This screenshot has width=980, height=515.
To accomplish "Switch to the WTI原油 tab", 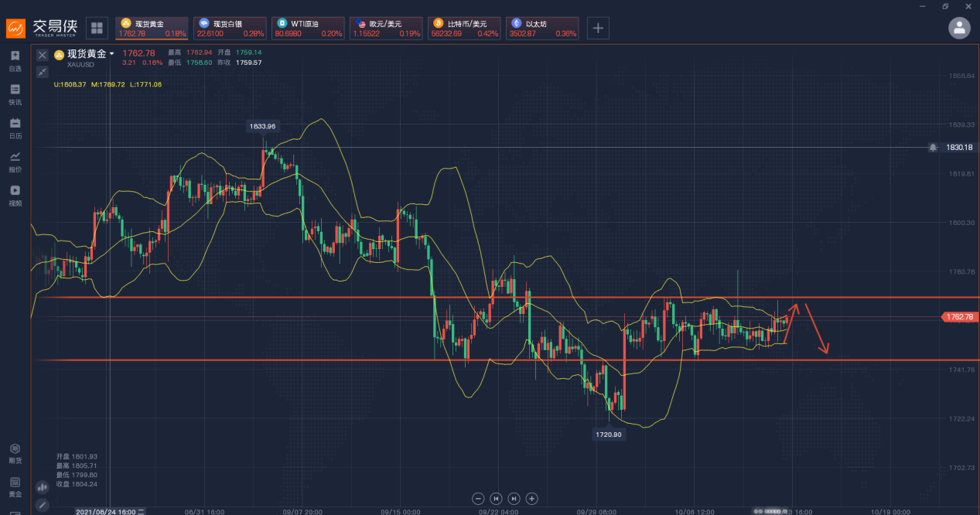I will tap(309, 29).
